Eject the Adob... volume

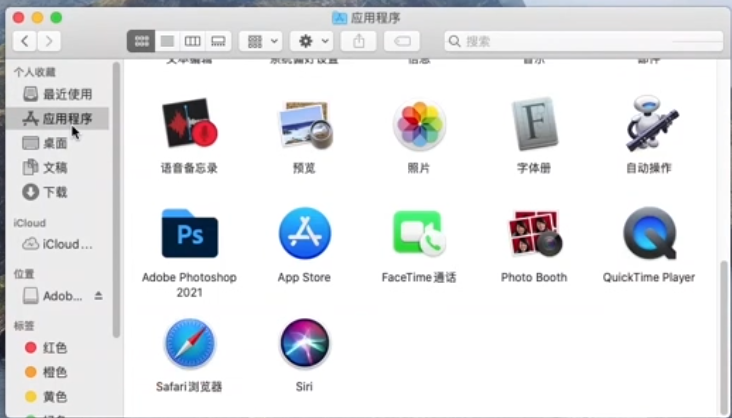(x=99, y=296)
